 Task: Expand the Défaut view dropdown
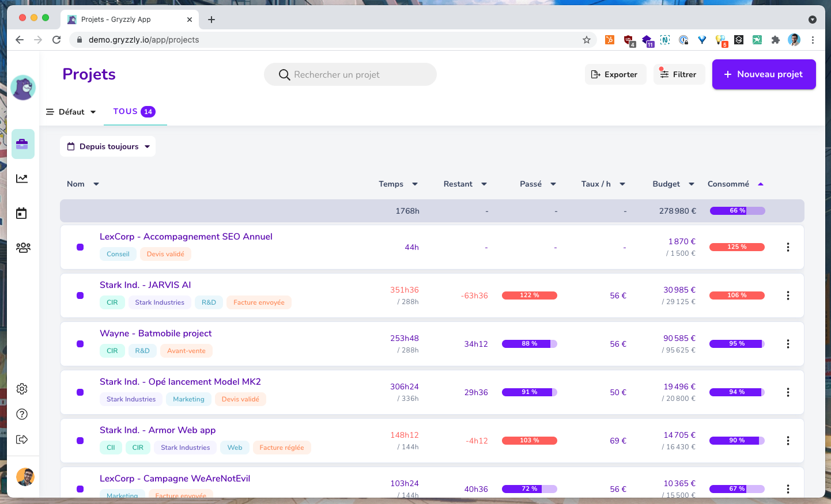tap(71, 112)
